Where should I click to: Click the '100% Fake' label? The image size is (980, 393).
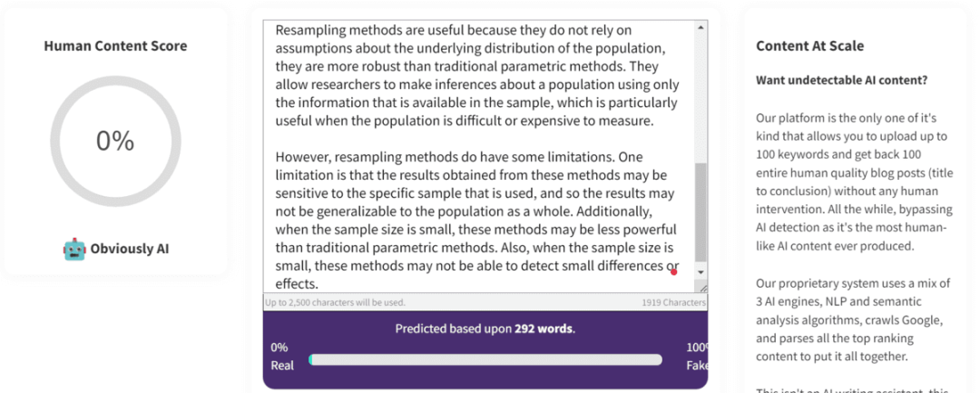pos(697,356)
